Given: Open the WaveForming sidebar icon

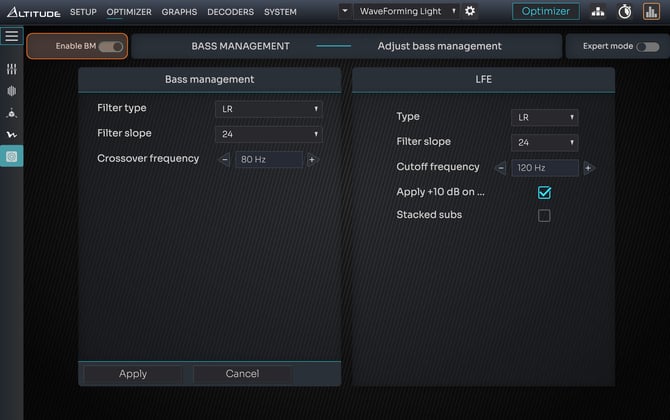Looking at the screenshot, I should pos(11,135).
